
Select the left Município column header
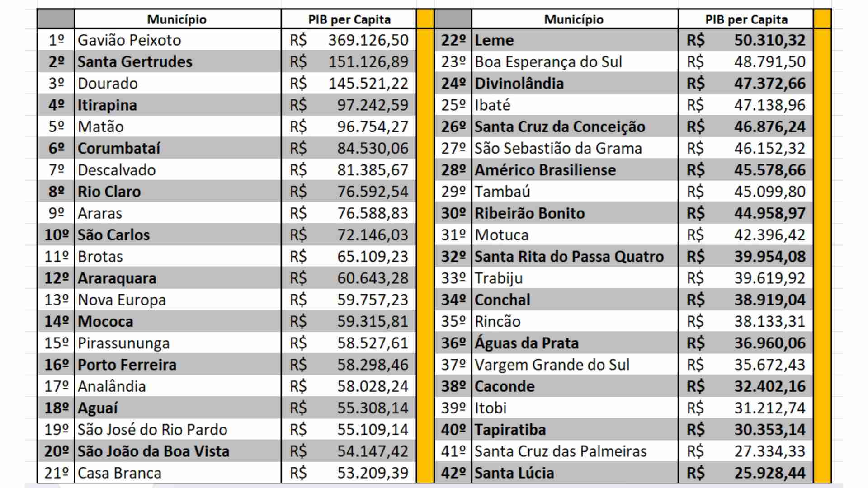pyautogui.click(x=177, y=19)
